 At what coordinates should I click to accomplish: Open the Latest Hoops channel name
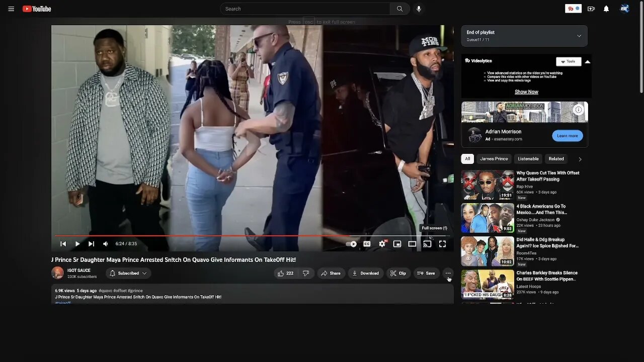[x=529, y=286]
